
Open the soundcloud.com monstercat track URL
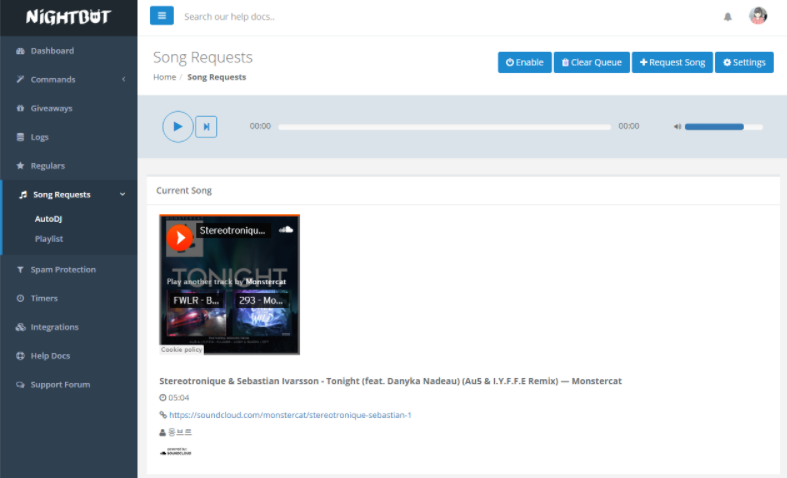click(290, 415)
